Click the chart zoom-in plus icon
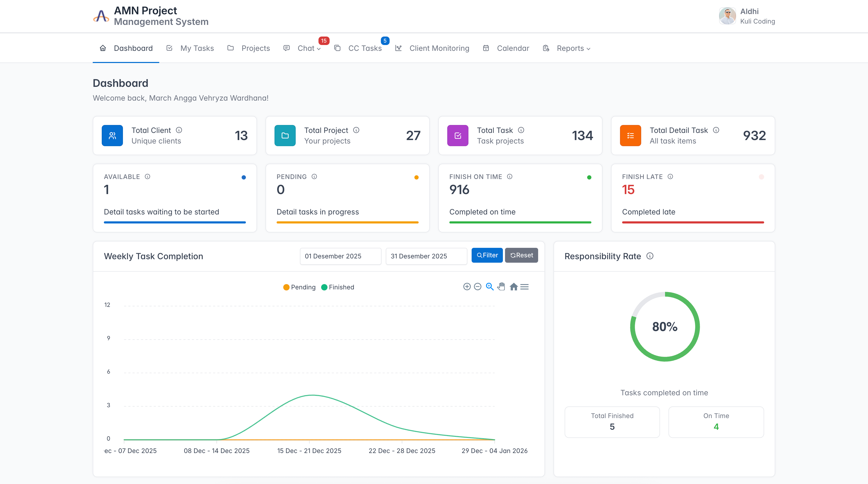868x484 pixels. pos(467,287)
